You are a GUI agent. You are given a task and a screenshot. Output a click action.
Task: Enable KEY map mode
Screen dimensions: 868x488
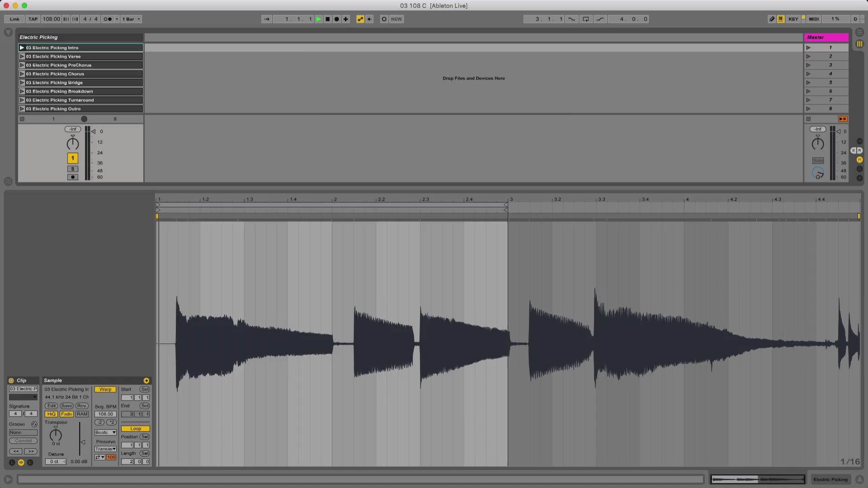pyautogui.click(x=793, y=19)
